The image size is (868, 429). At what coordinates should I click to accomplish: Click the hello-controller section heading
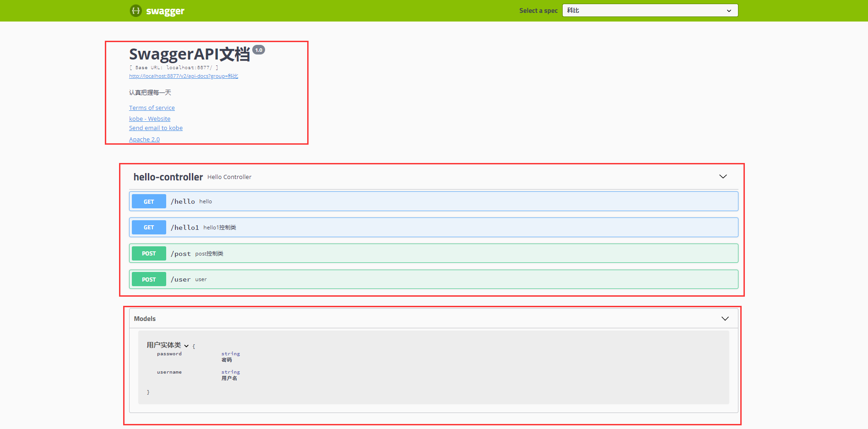[x=168, y=177]
